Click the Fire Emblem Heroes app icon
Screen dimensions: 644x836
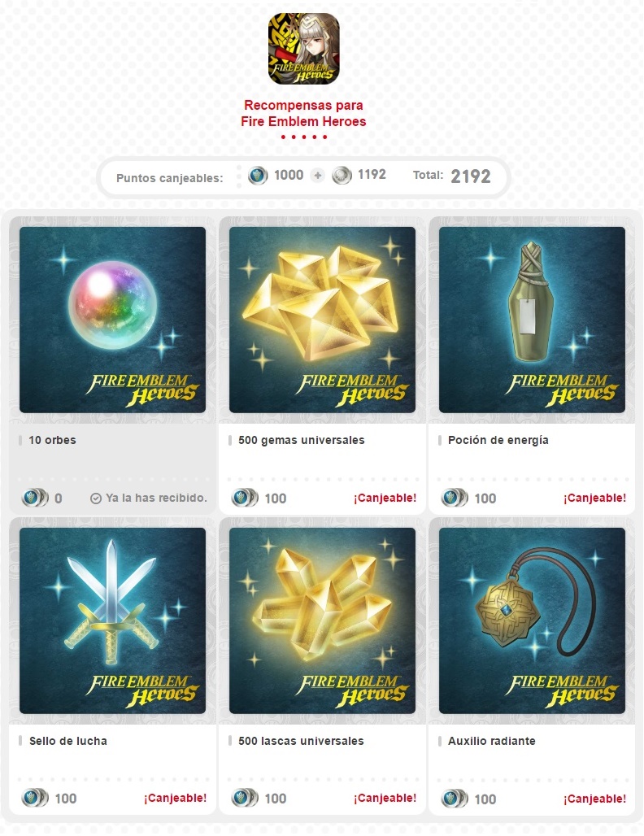tap(303, 49)
